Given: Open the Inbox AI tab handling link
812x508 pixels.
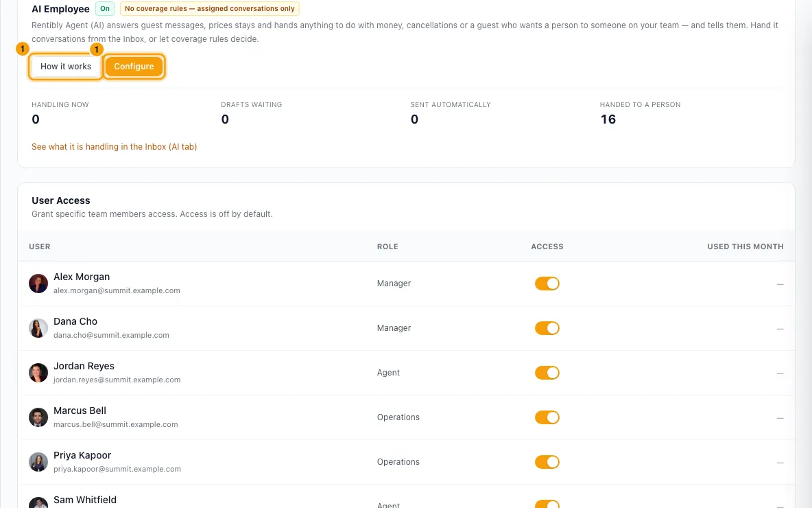Looking at the screenshot, I should click(114, 147).
